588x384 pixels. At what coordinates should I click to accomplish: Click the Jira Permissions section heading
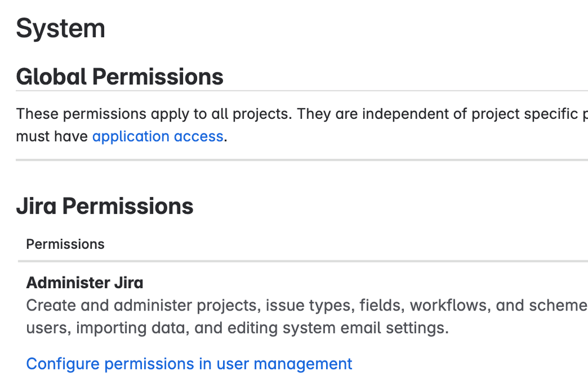pyautogui.click(x=105, y=206)
